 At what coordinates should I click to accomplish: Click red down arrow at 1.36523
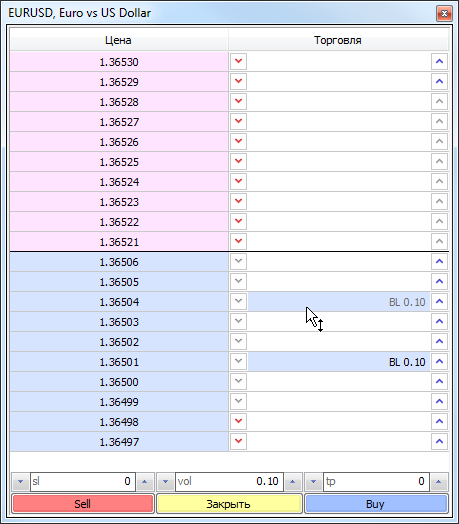[238, 202]
